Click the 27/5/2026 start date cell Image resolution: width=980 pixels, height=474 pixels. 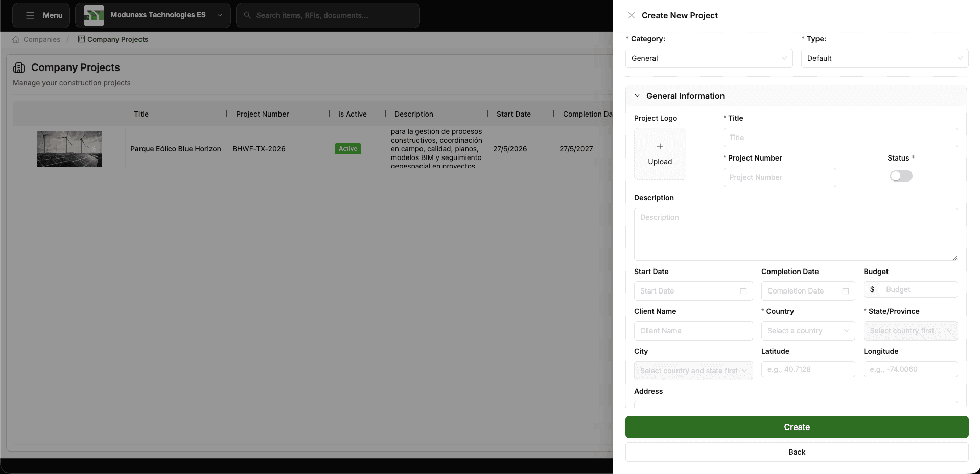coord(510,149)
